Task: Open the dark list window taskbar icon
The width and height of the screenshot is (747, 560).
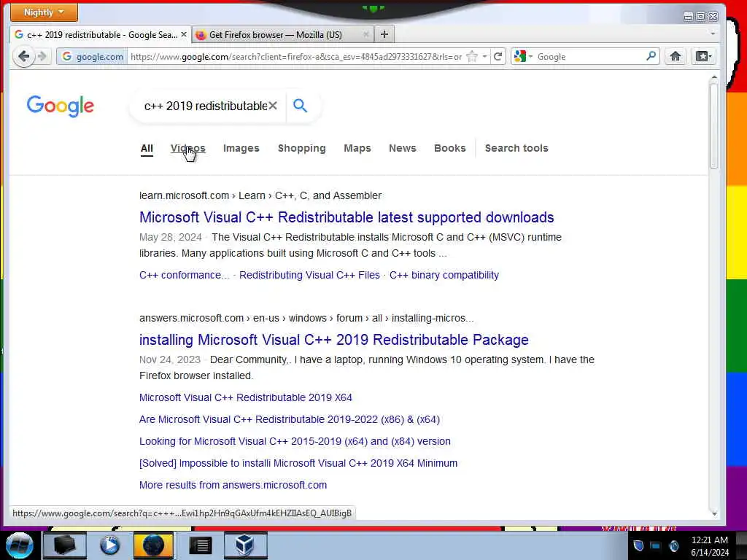Action: tap(200, 545)
